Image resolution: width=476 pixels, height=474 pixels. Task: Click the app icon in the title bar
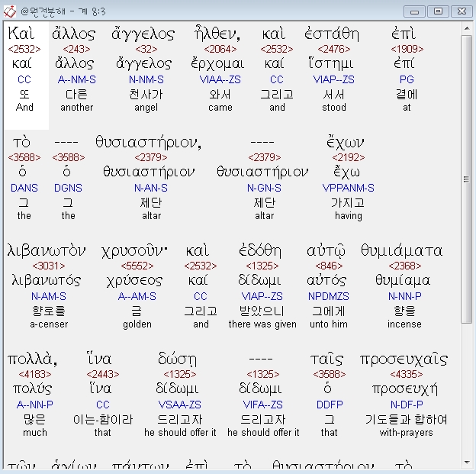click(9, 11)
